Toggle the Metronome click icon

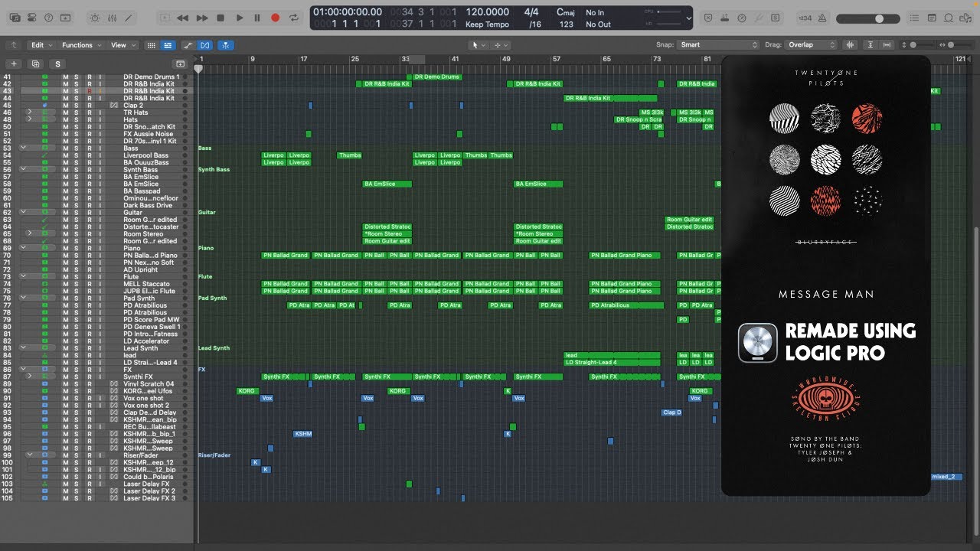(823, 18)
